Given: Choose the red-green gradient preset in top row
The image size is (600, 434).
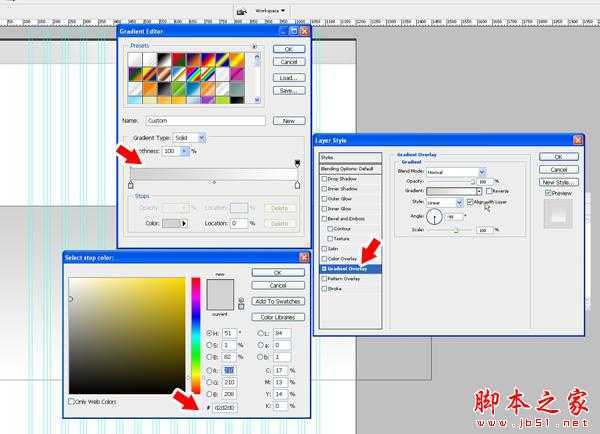Looking at the screenshot, I should pos(179,59).
